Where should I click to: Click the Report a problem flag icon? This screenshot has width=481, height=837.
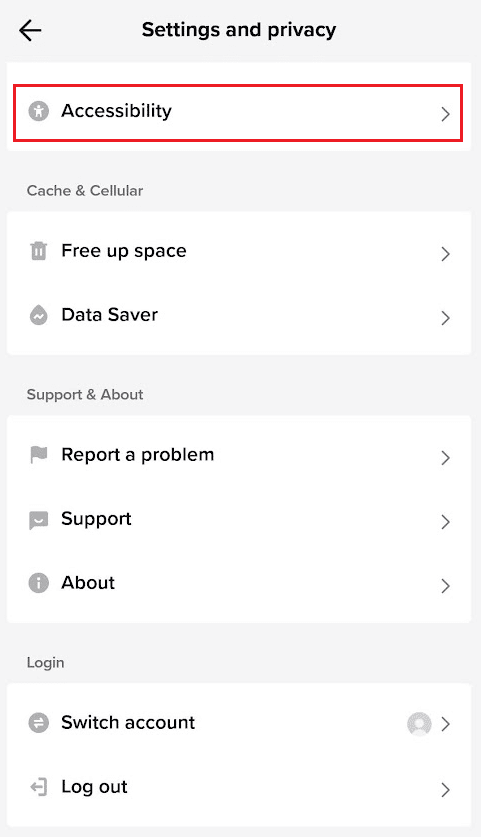(x=38, y=455)
